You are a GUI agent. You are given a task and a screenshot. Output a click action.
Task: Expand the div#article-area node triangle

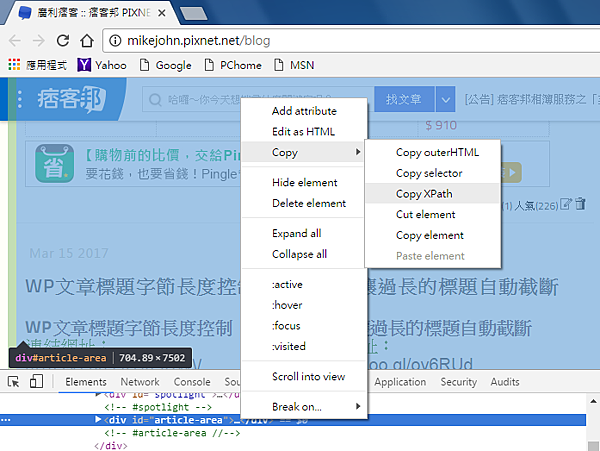98,420
